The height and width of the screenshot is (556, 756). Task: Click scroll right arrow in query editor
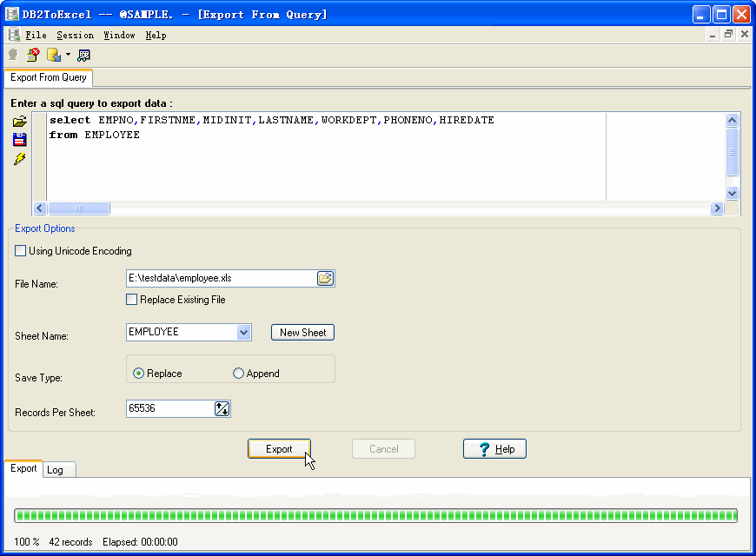point(717,208)
